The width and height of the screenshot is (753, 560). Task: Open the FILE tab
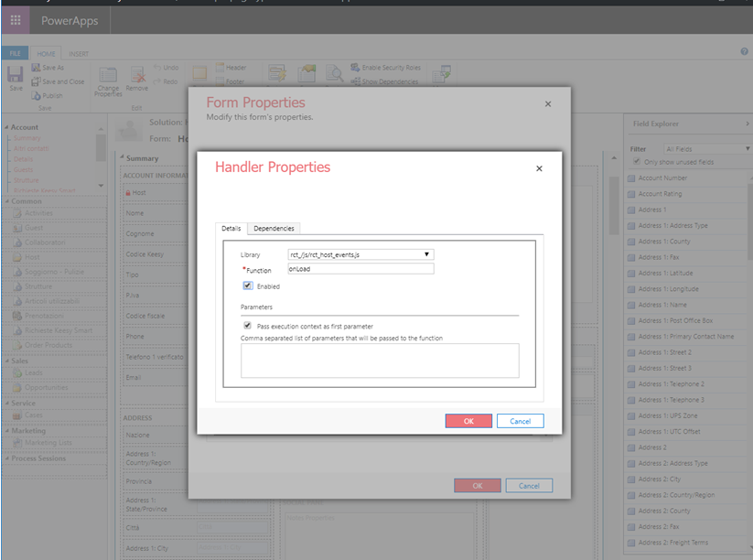tap(15, 53)
